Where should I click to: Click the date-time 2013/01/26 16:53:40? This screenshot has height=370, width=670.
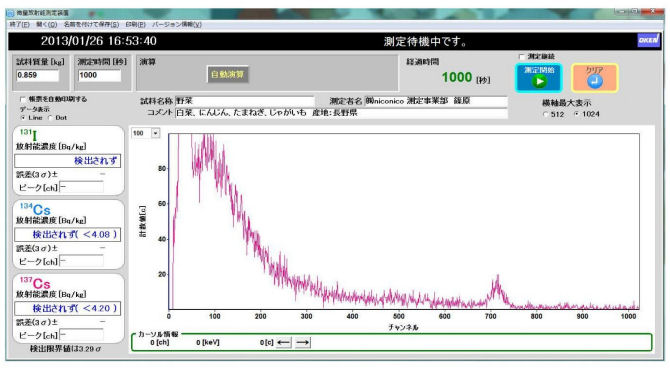click(x=99, y=41)
